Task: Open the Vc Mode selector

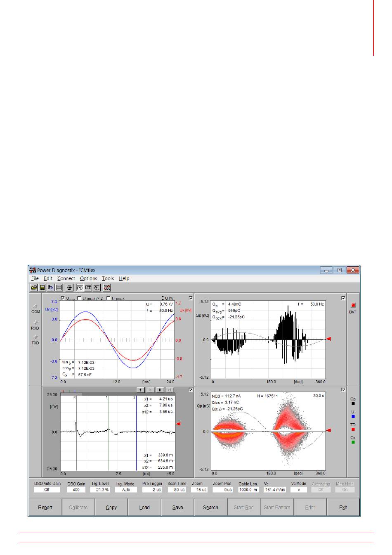Action: (x=298, y=490)
